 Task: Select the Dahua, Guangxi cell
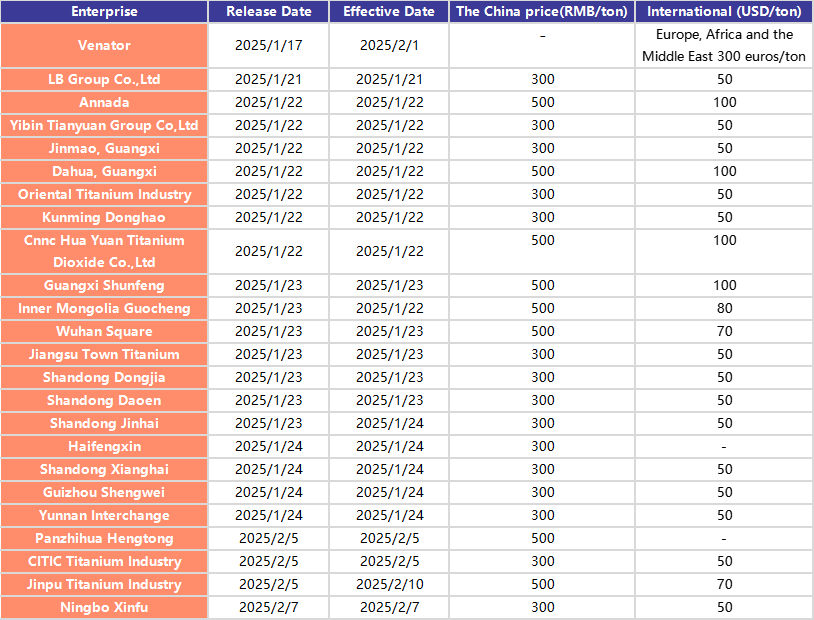pos(104,171)
